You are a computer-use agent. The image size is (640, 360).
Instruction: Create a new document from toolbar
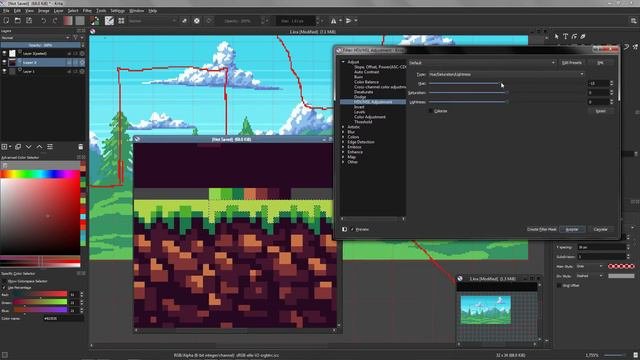pyautogui.click(x=7, y=20)
